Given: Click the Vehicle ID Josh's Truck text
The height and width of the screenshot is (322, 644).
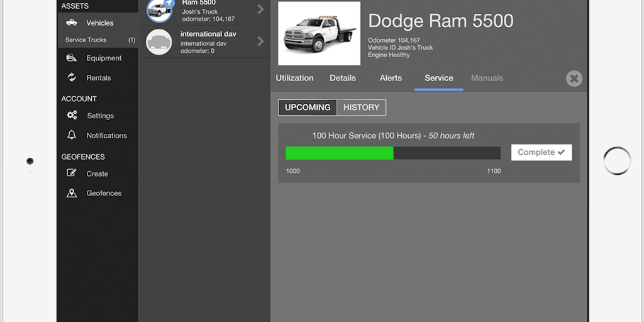Looking at the screenshot, I should 401,48.
